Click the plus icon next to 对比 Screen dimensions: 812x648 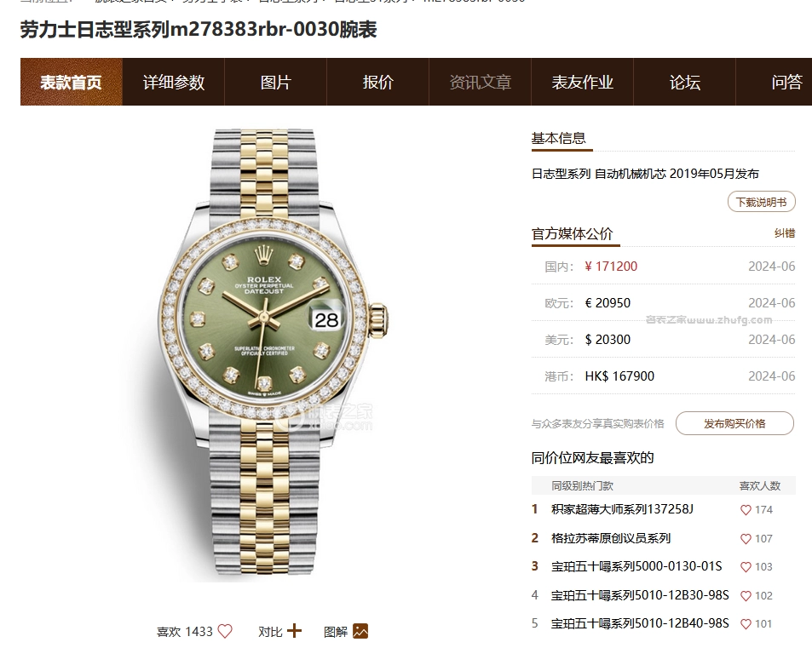click(294, 631)
